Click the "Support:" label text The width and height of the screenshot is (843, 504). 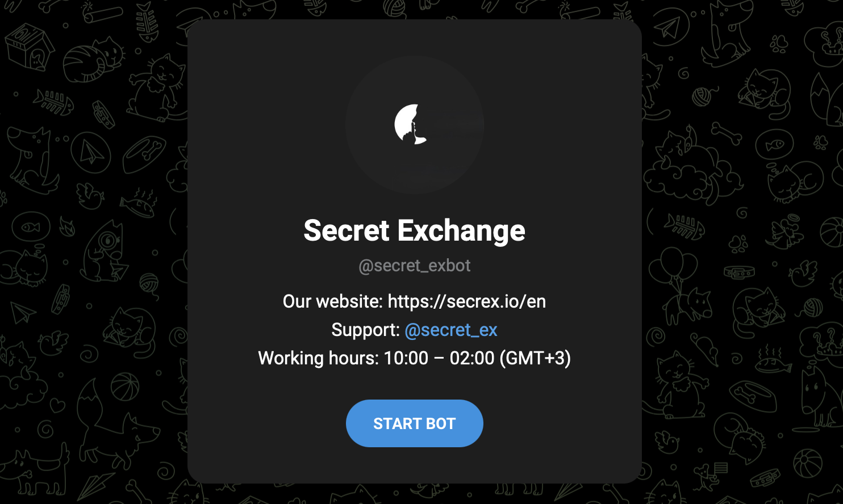(x=365, y=330)
